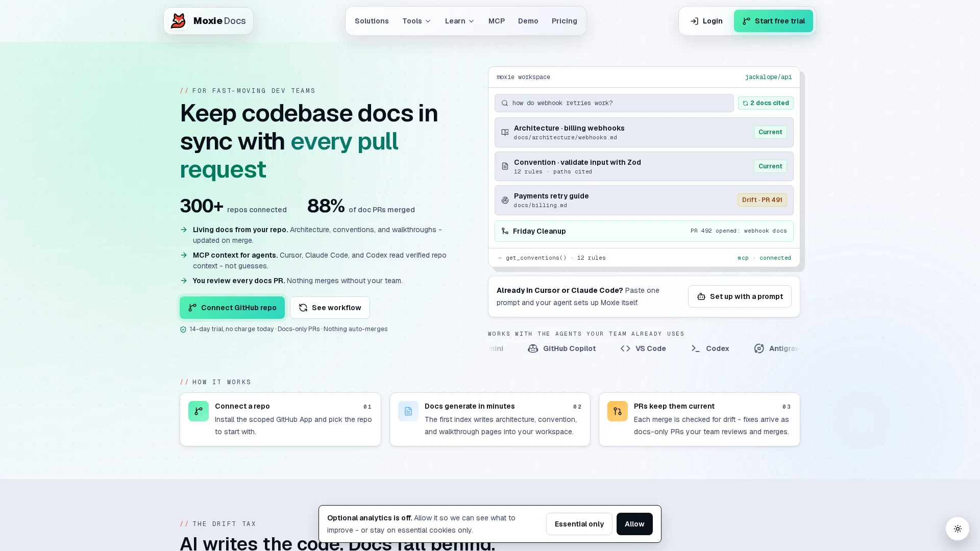The height and width of the screenshot is (551, 980).
Task: Click the 88% of doc PRs merged stat
Action: pos(361,207)
